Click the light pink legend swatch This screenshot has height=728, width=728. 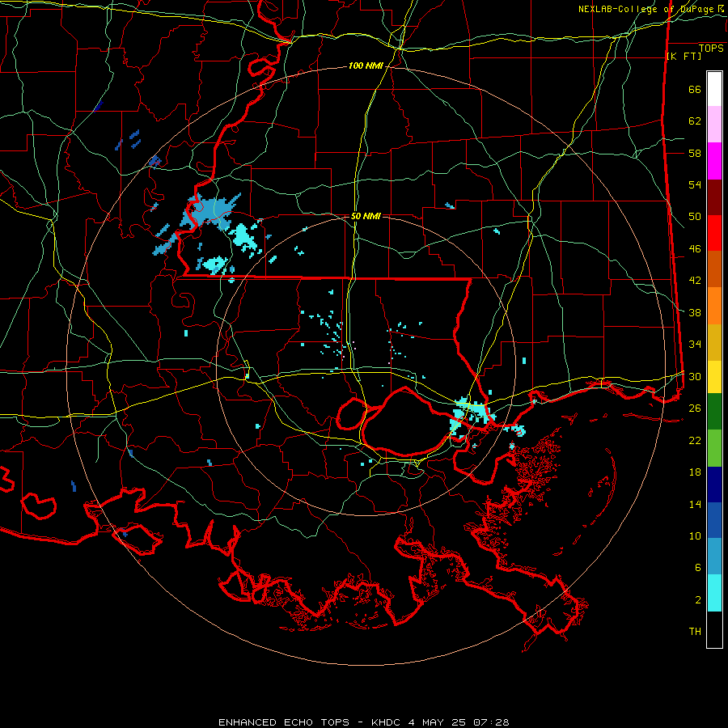pos(714,125)
